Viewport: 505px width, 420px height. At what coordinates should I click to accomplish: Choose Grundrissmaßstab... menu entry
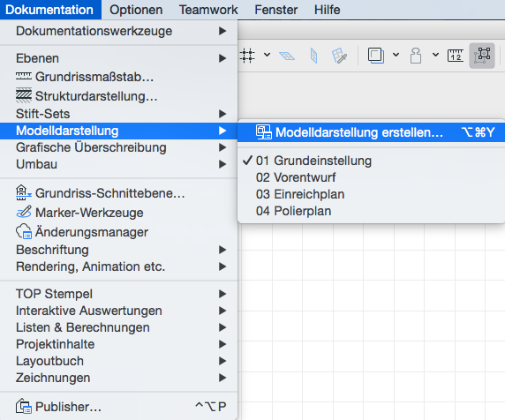[x=118, y=77]
